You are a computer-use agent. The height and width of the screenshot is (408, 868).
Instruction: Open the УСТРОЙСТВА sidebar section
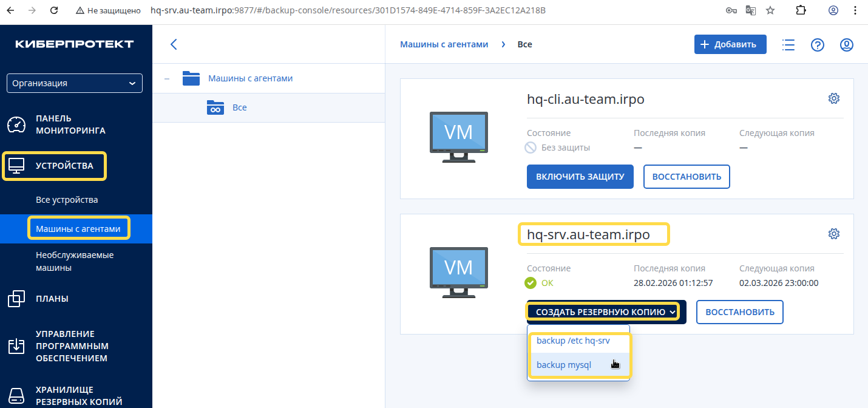64,166
